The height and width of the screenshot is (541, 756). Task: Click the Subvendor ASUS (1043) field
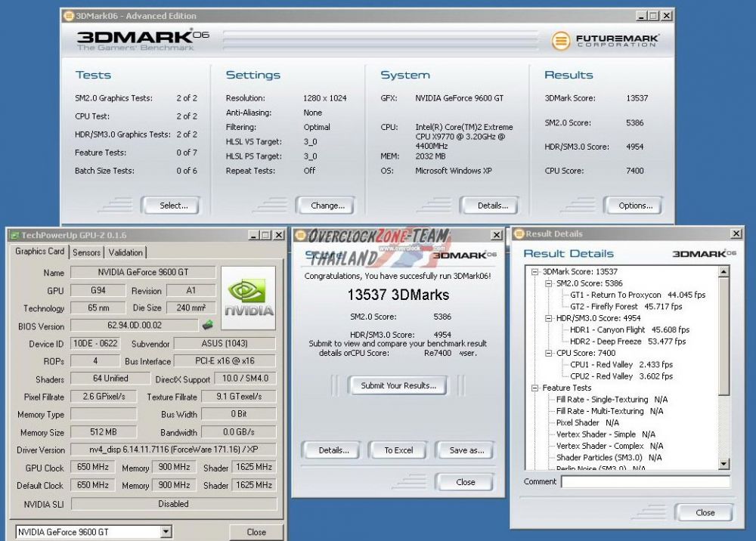[x=225, y=343]
